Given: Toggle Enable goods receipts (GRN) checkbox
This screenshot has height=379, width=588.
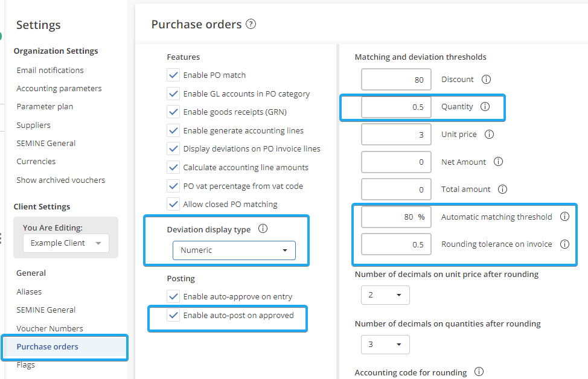Looking at the screenshot, I should point(173,112).
